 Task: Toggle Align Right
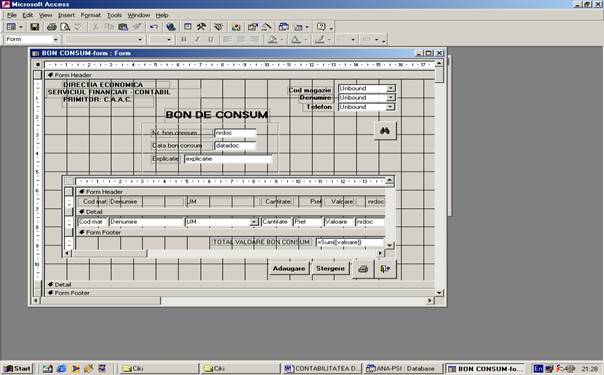pos(254,39)
